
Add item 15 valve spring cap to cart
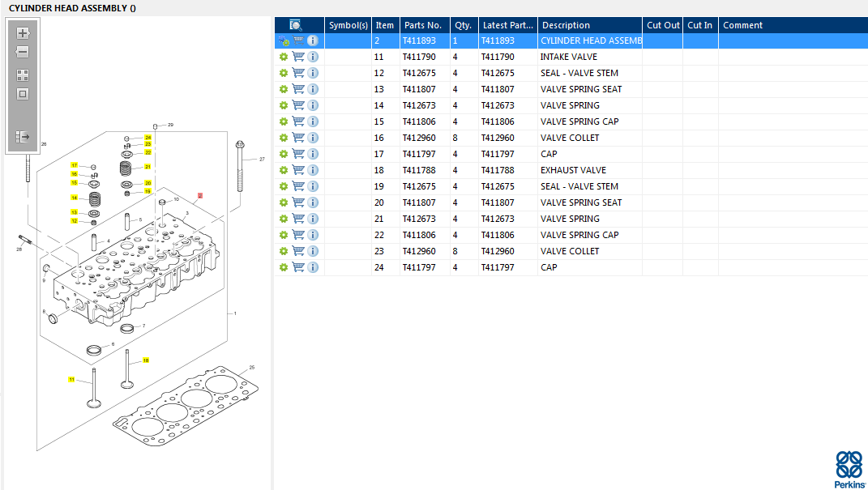(x=298, y=121)
